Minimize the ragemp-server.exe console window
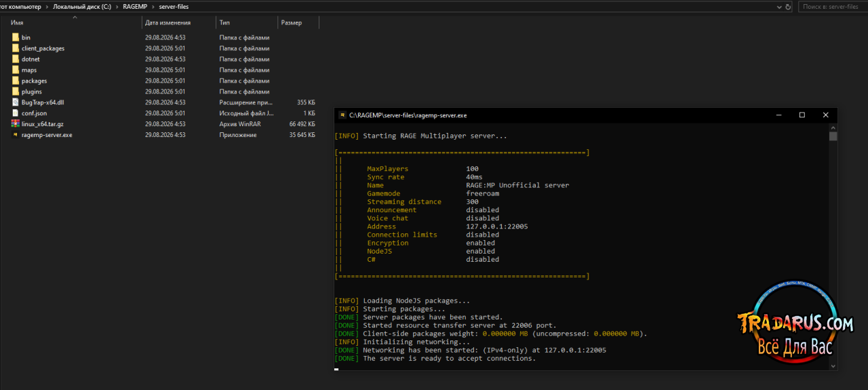Viewport: 868px width, 390px height. (x=778, y=115)
